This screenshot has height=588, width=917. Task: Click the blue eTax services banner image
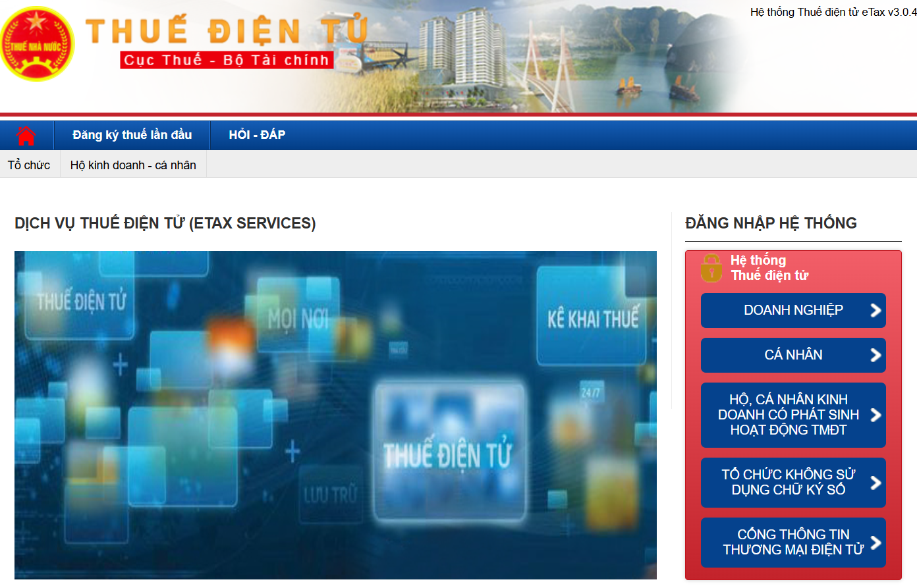coord(335,415)
